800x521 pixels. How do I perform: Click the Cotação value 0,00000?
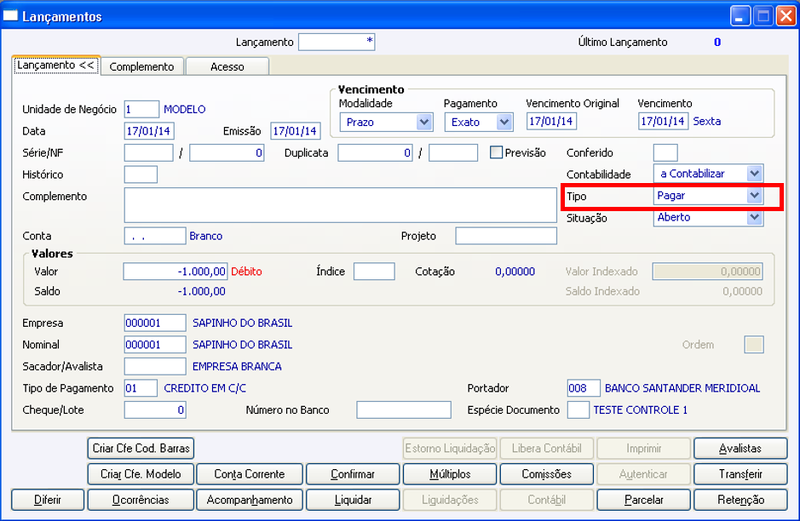(515, 271)
